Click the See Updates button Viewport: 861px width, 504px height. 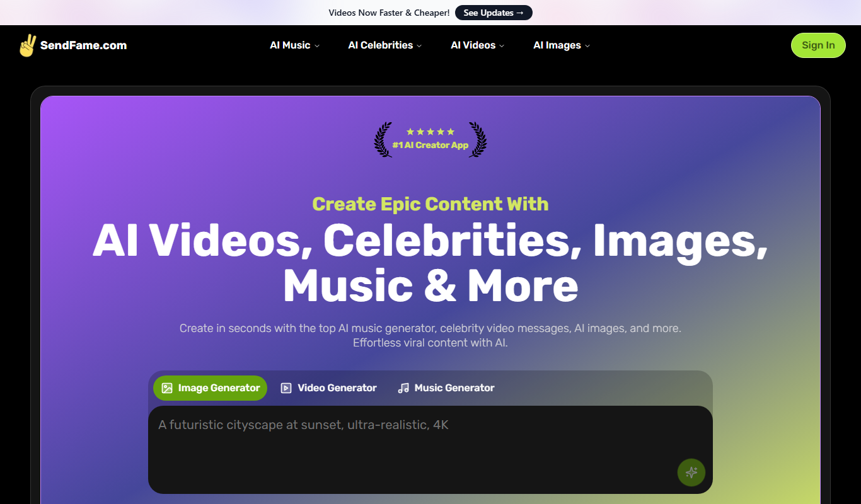click(x=494, y=13)
